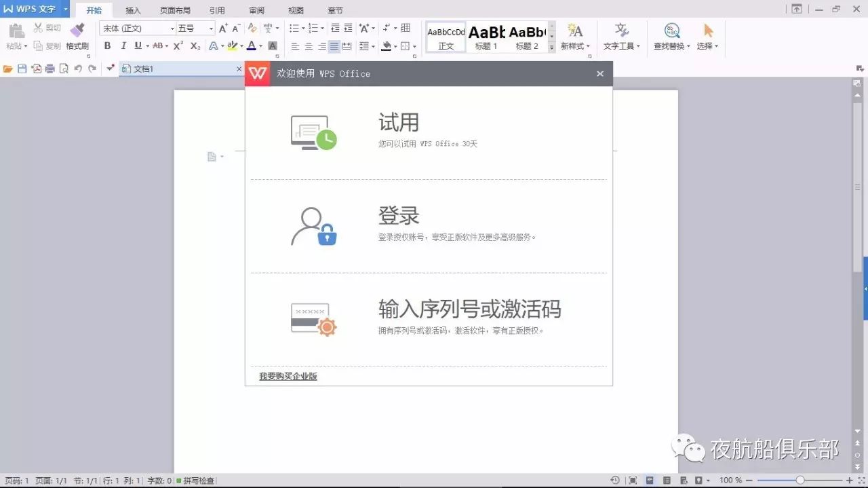Toggle the bulleted list formatting
This screenshot has height=488, width=868.
294,28
